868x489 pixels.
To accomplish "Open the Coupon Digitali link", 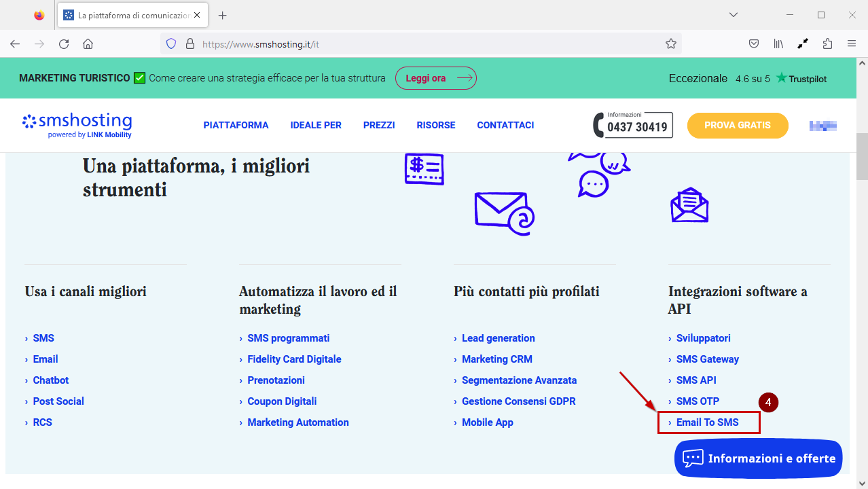I will 282,401.
